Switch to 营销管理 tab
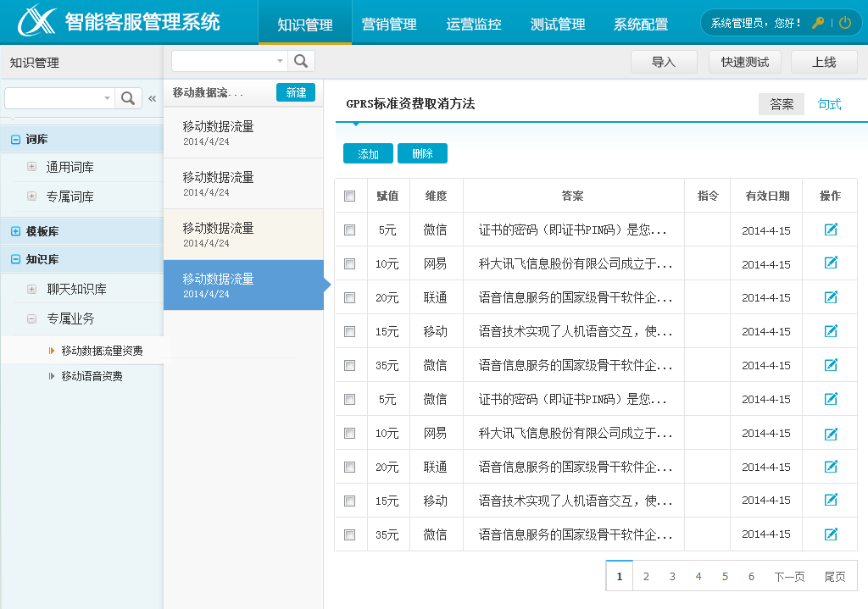Viewport: 868px width, 609px height. (x=389, y=24)
